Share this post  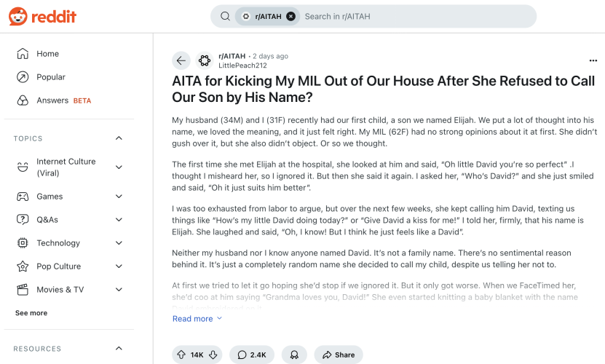[x=339, y=355]
